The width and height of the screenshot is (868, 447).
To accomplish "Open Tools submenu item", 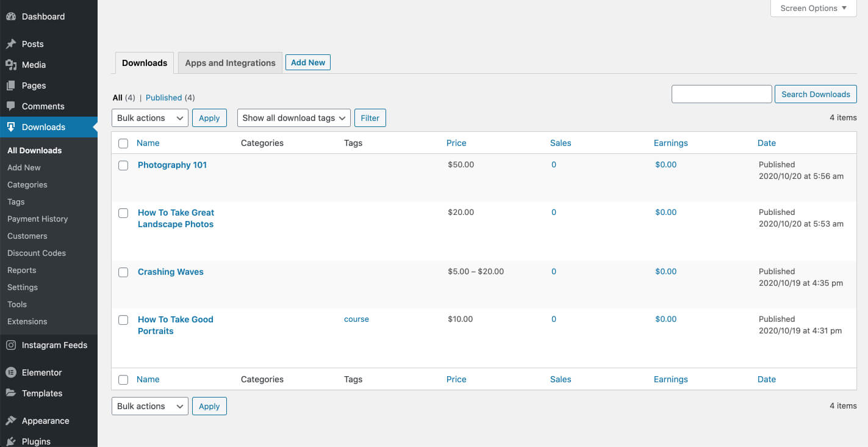I will coord(17,304).
